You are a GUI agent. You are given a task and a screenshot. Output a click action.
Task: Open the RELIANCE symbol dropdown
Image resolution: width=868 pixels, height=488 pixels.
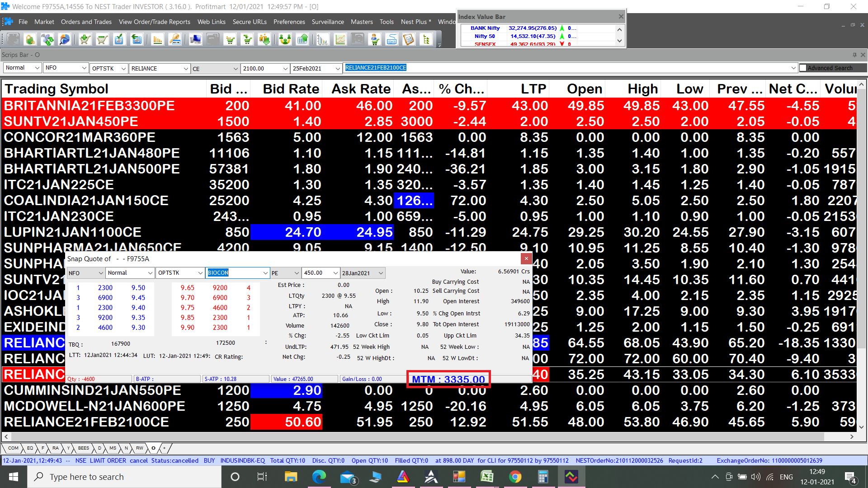[186, 68]
